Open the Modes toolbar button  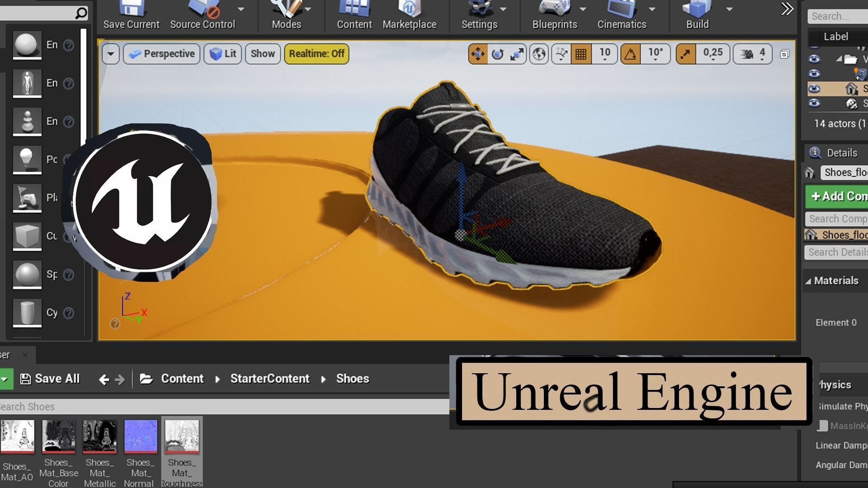click(286, 16)
